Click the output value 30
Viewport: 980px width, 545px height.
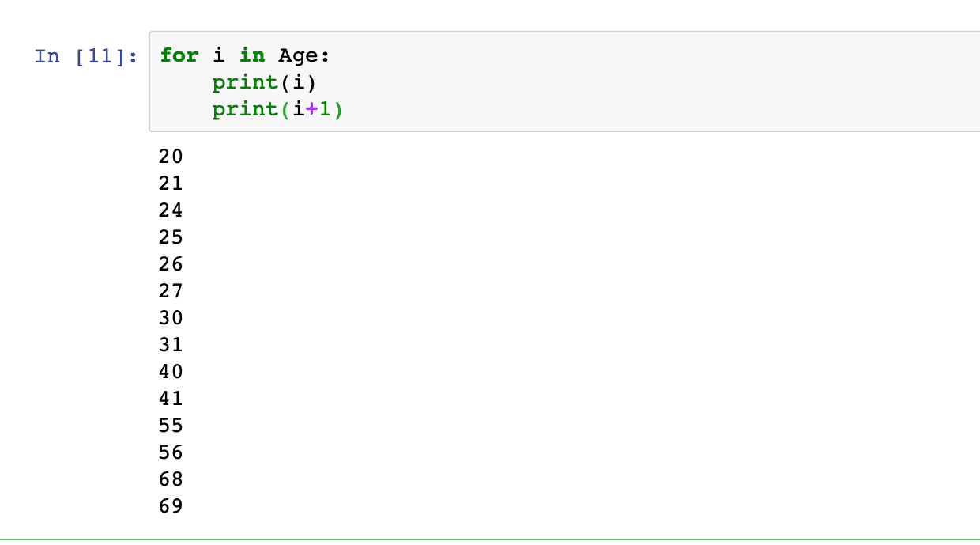tap(171, 318)
